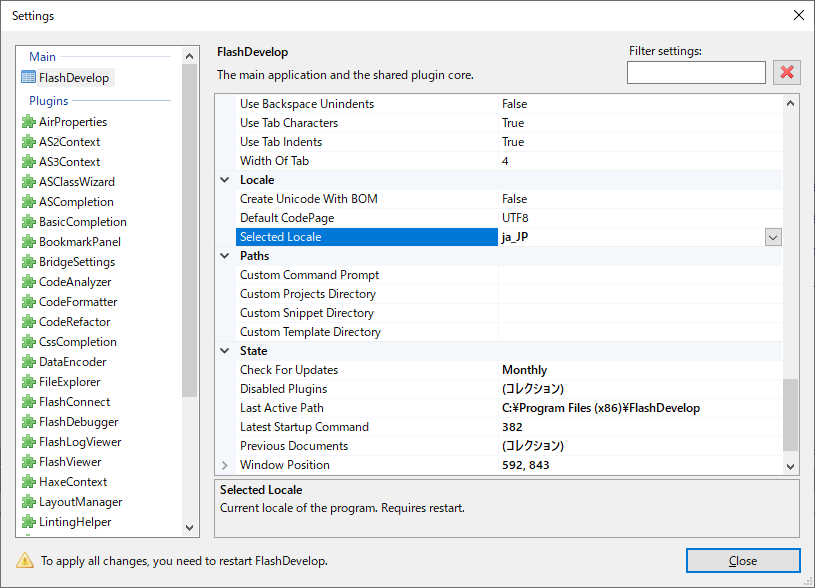The height and width of the screenshot is (588, 815).
Task: Click the Close button
Action: coord(743,560)
